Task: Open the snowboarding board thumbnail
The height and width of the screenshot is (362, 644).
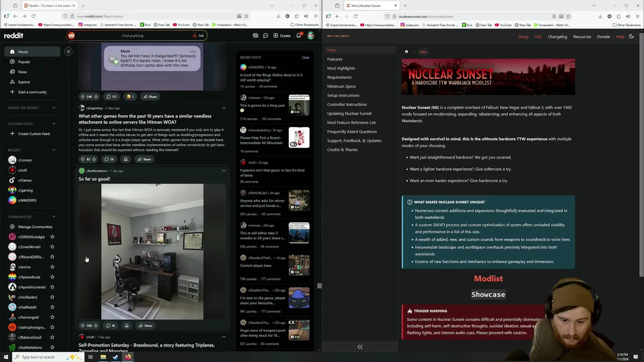Action: pos(299,138)
